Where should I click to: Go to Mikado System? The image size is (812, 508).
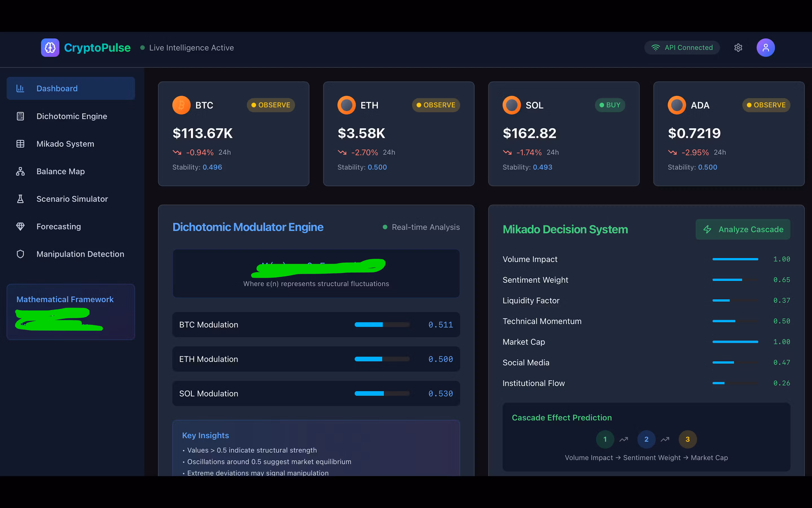tap(71, 144)
